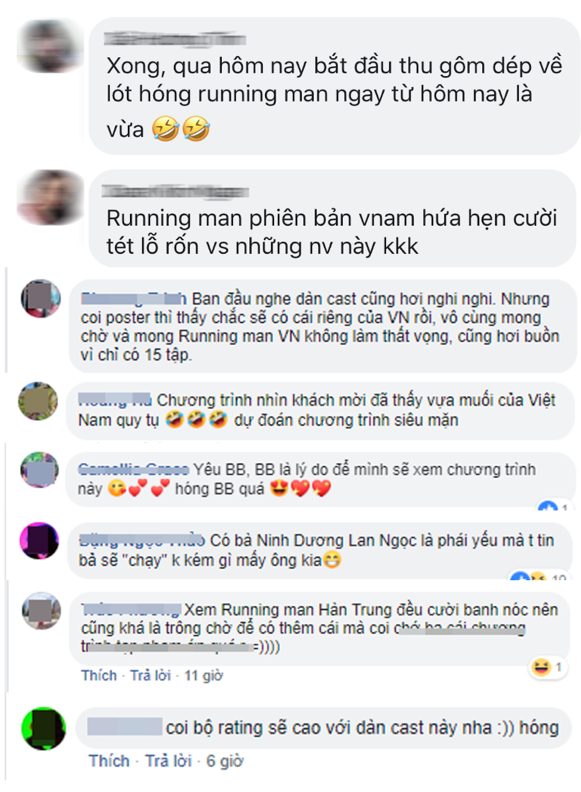Click the 6 giờ timestamp

[225, 761]
